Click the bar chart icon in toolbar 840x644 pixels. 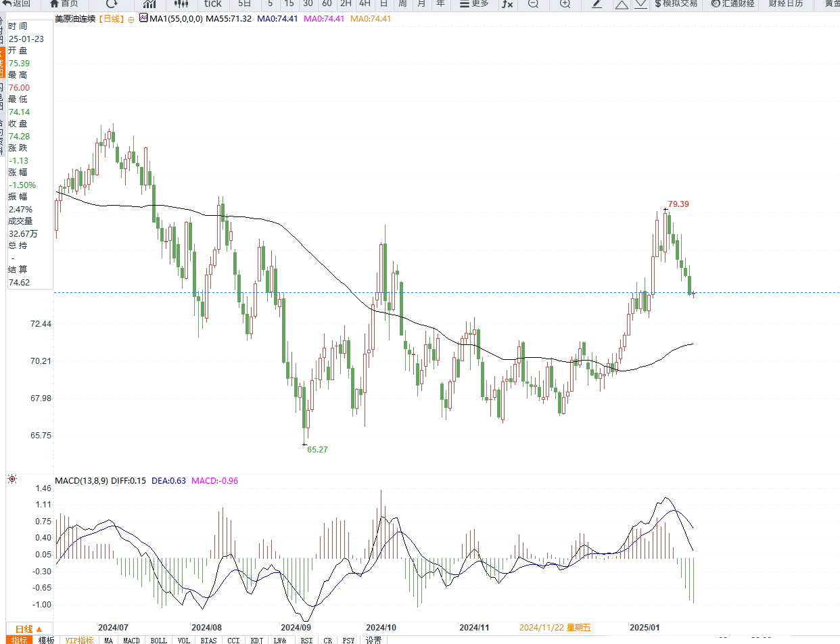coord(149,3)
